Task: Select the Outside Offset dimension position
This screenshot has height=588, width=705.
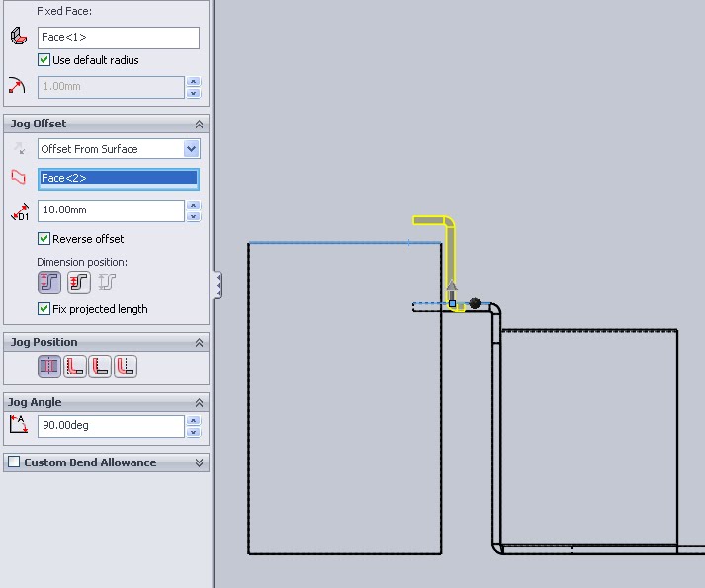Action: tap(49, 282)
